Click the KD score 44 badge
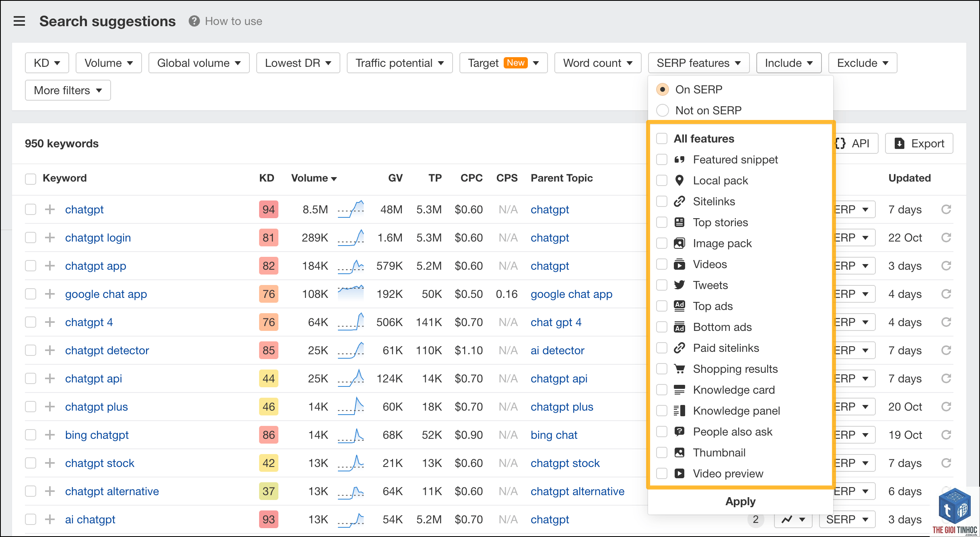980x537 pixels. point(268,378)
